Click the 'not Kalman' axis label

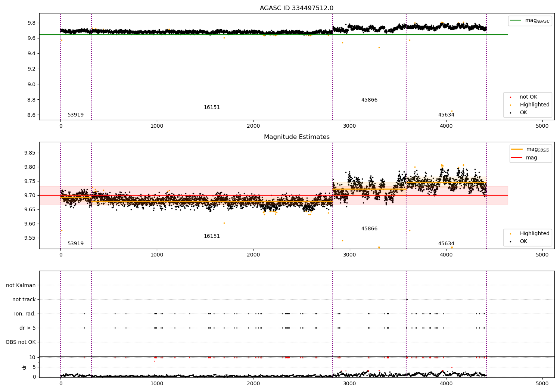pos(21,286)
